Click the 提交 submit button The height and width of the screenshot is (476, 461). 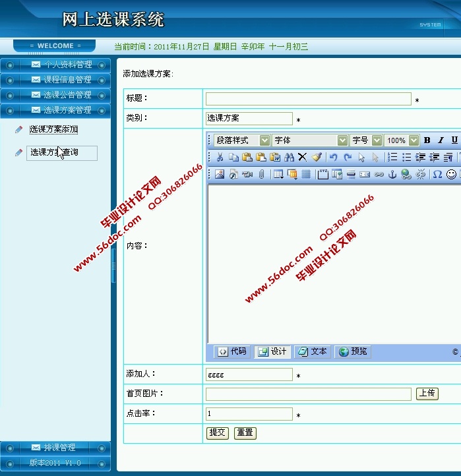pos(218,433)
